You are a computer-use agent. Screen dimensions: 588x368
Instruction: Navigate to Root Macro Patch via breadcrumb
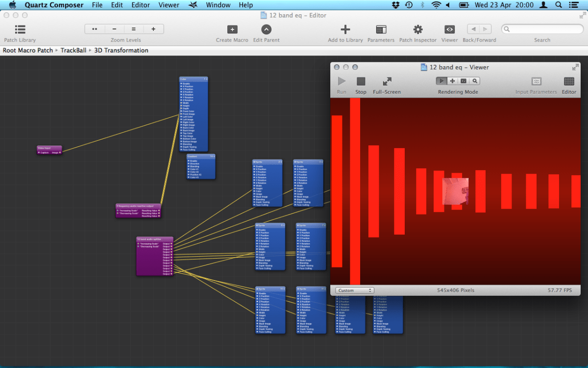(27, 50)
